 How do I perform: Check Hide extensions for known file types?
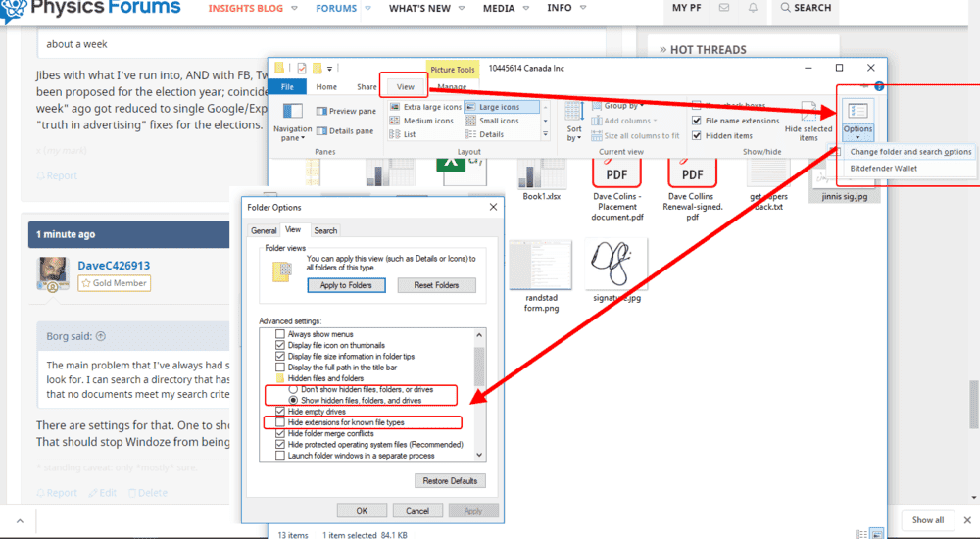pyautogui.click(x=280, y=422)
